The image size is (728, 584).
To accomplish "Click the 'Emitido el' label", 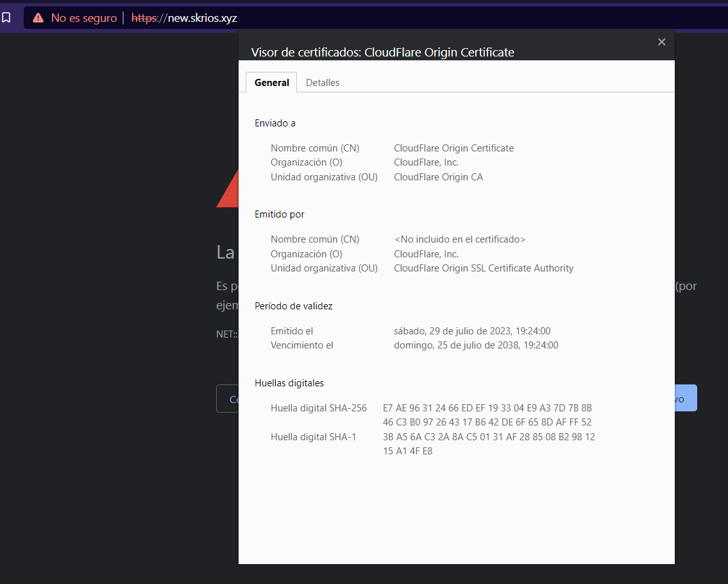I will click(292, 331).
